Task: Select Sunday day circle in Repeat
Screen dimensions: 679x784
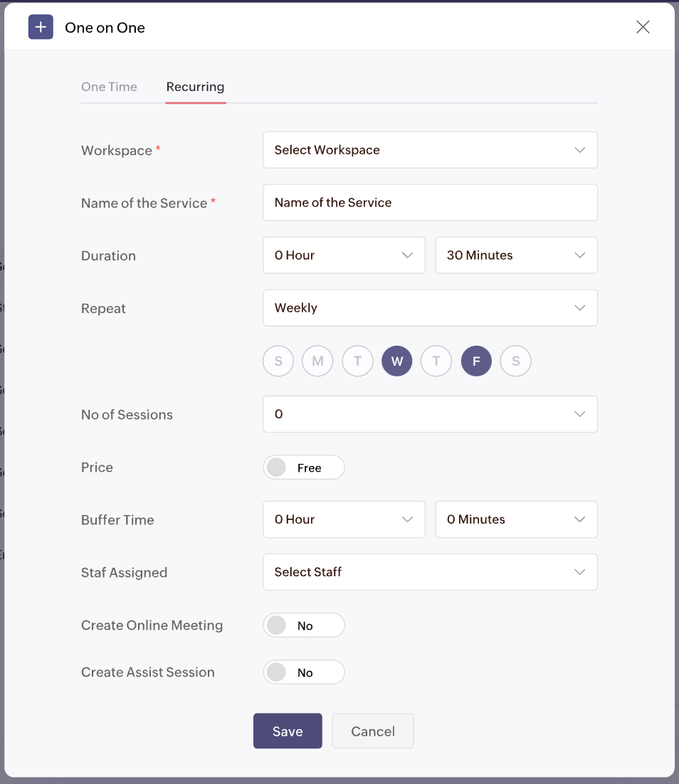Action: 278,361
